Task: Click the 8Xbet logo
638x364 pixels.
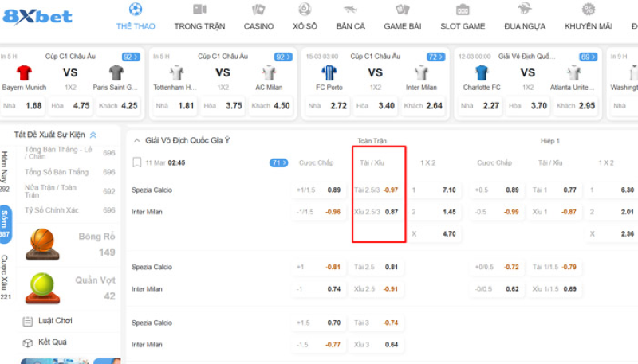Action: tap(37, 17)
